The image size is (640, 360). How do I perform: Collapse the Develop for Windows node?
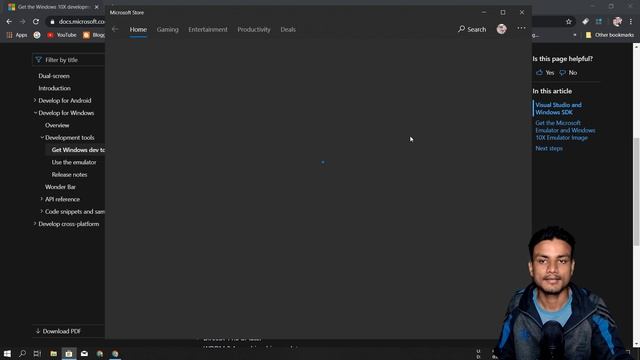[x=35, y=113]
